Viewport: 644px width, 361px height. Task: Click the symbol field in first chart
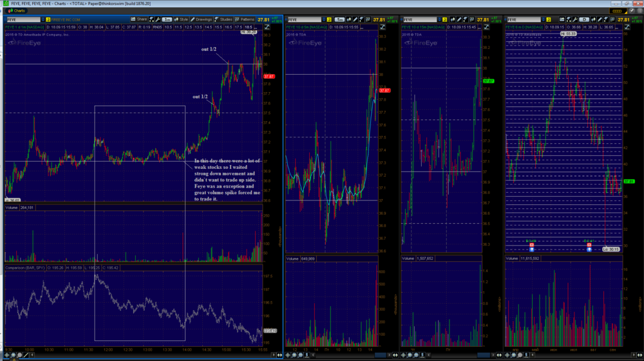pos(23,20)
